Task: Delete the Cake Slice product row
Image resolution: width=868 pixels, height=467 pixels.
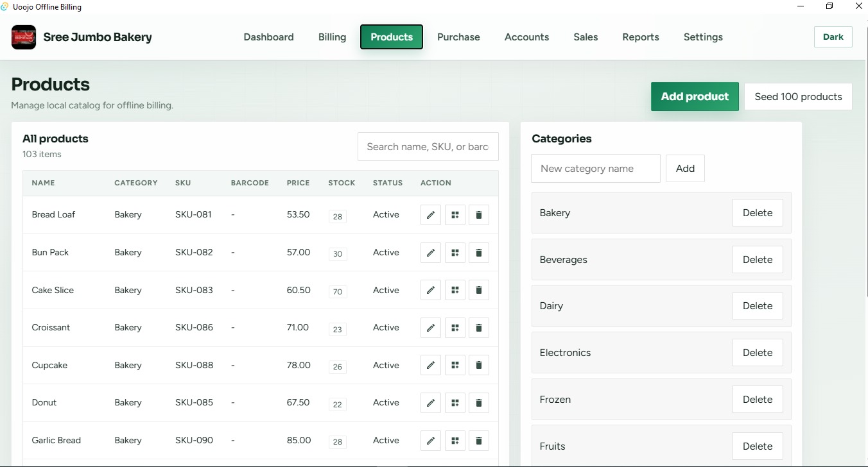Action: (479, 291)
